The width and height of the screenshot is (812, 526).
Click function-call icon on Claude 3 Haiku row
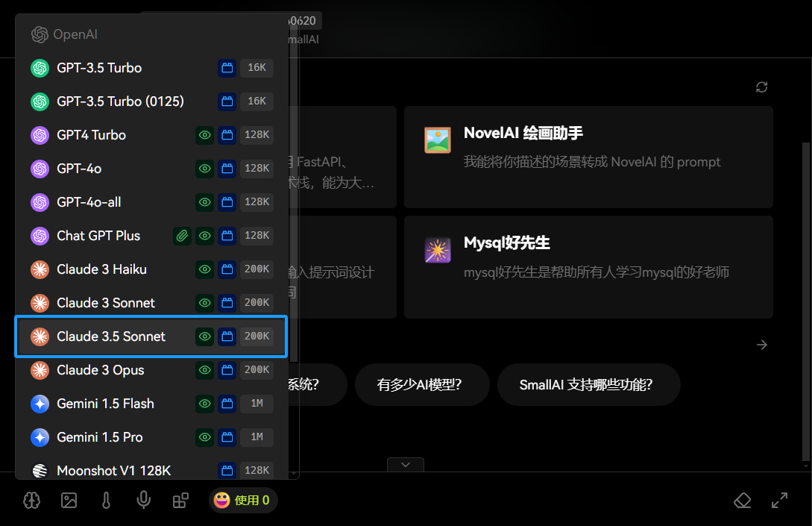[x=227, y=269]
